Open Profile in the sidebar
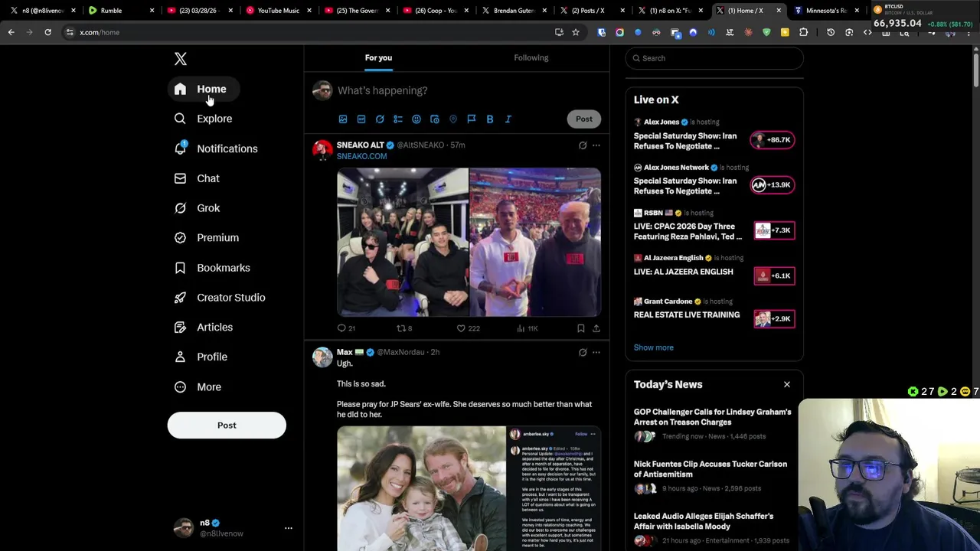This screenshot has height=551, width=980. click(201, 357)
